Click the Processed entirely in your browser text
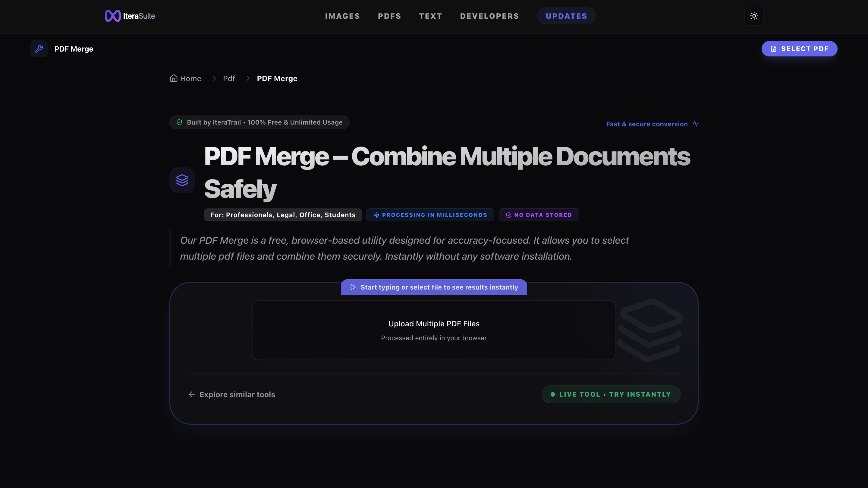Image resolution: width=868 pixels, height=488 pixels. click(434, 338)
